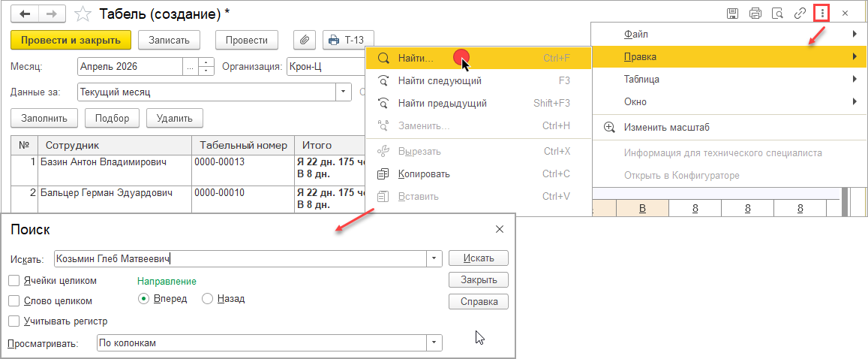This screenshot has width=868, height=359.
Task: Click Закрыть button in Поиск dialog
Action: pos(479,280)
